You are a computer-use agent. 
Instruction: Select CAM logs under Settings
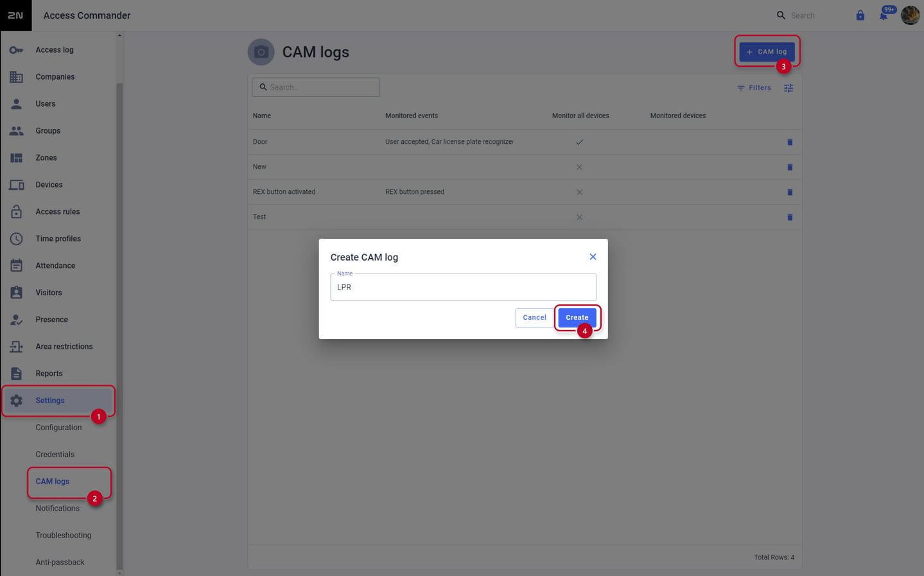(x=53, y=481)
